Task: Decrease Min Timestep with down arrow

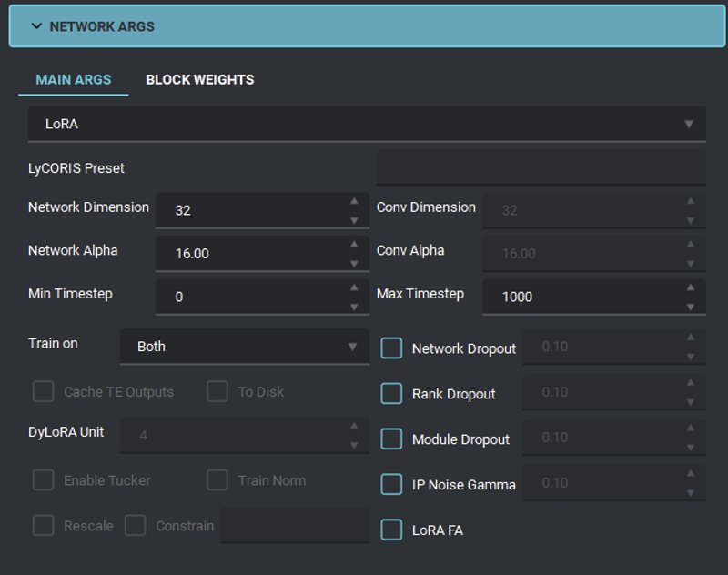Action: click(354, 308)
